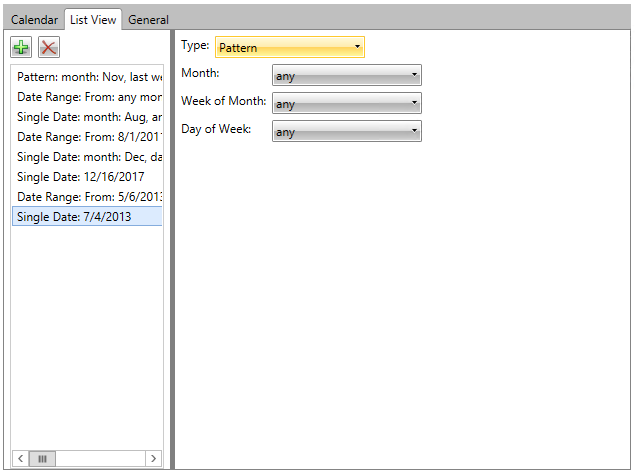Expand the Week of Month dropdown

pos(346,104)
